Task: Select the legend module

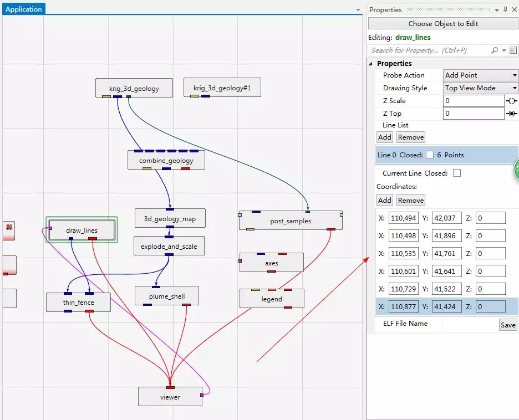Action: (x=272, y=299)
